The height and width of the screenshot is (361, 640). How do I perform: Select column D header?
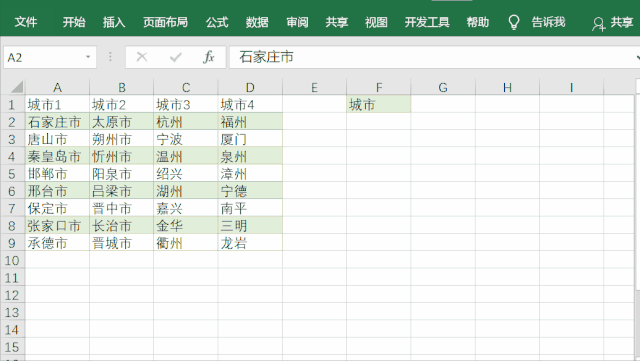pyautogui.click(x=250, y=87)
